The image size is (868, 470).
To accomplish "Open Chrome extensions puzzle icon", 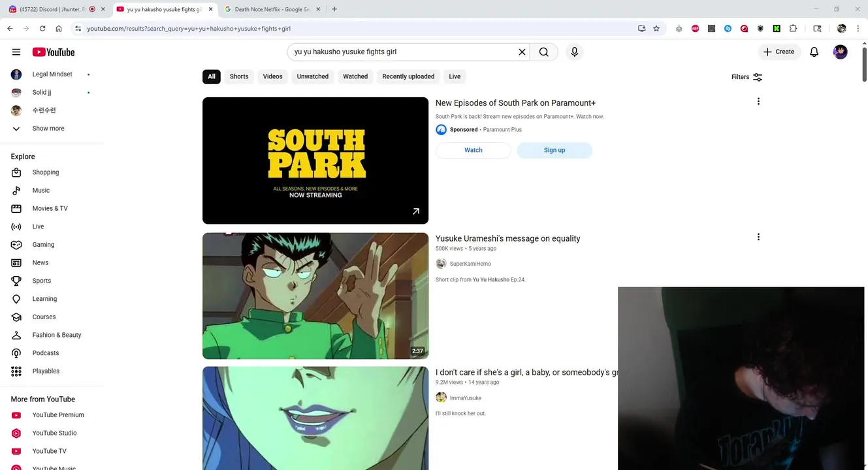I will pyautogui.click(x=793, y=29).
